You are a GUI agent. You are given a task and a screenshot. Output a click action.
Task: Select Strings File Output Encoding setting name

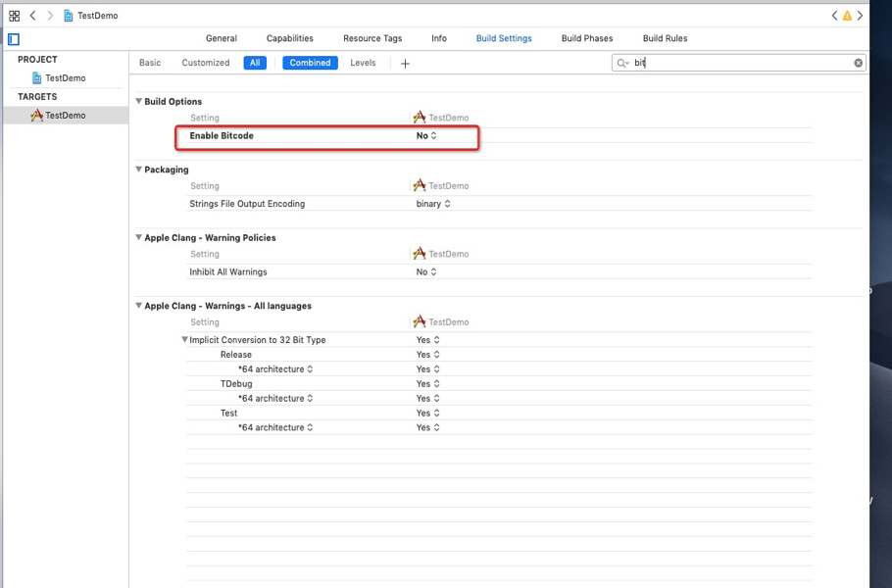tap(247, 204)
